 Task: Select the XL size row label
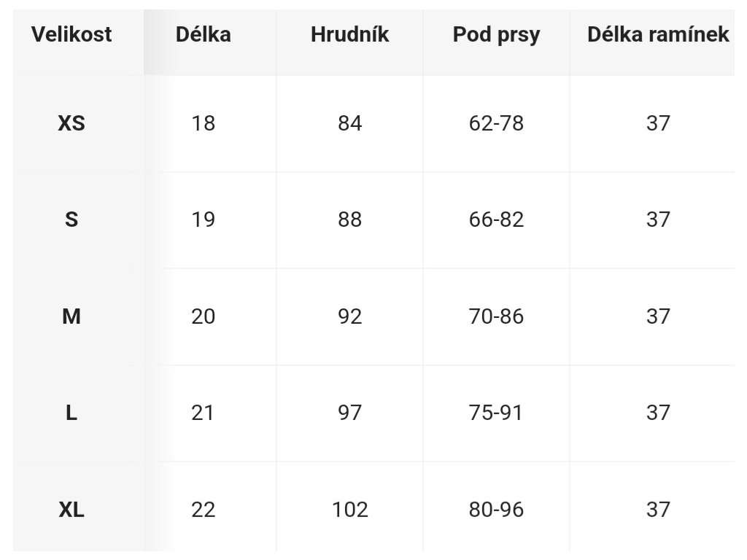tap(71, 510)
